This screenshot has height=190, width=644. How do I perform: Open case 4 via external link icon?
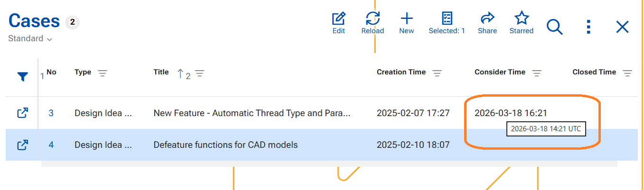22,145
